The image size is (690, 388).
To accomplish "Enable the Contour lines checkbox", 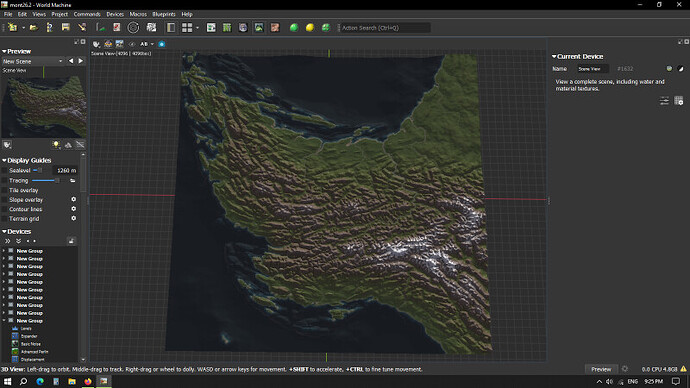I will click(5, 209).
